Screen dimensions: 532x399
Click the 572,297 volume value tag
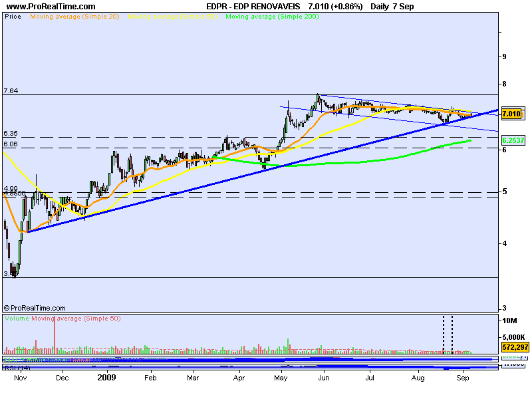tap(515, 347)
